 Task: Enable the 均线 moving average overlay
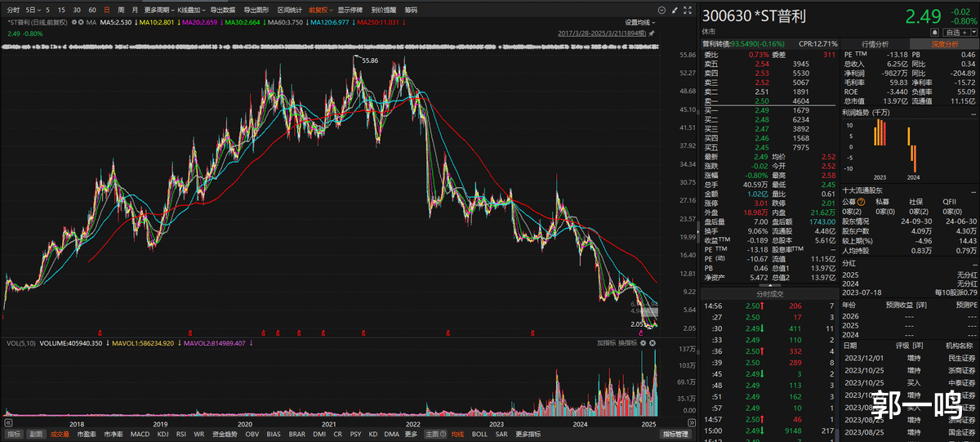pyautogui.click(x=457, y=434)
